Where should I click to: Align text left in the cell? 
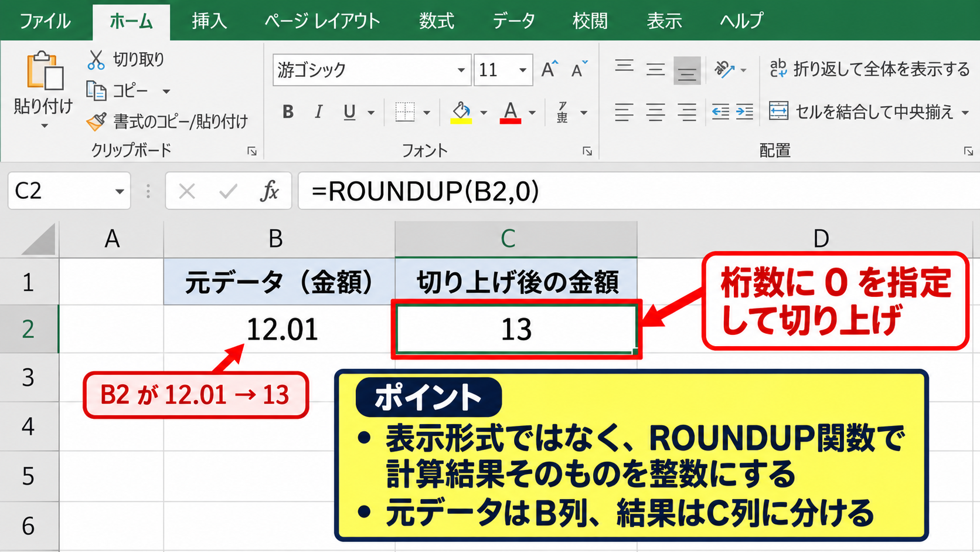click(624, 111)
